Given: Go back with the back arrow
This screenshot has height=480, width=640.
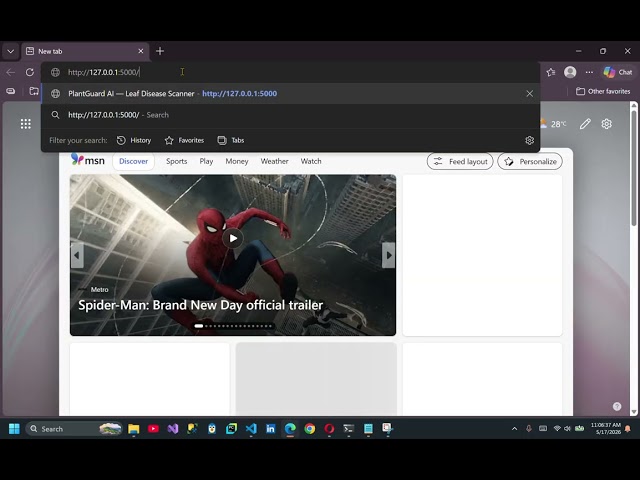Looking at the screenshot, I should (11, 72).
